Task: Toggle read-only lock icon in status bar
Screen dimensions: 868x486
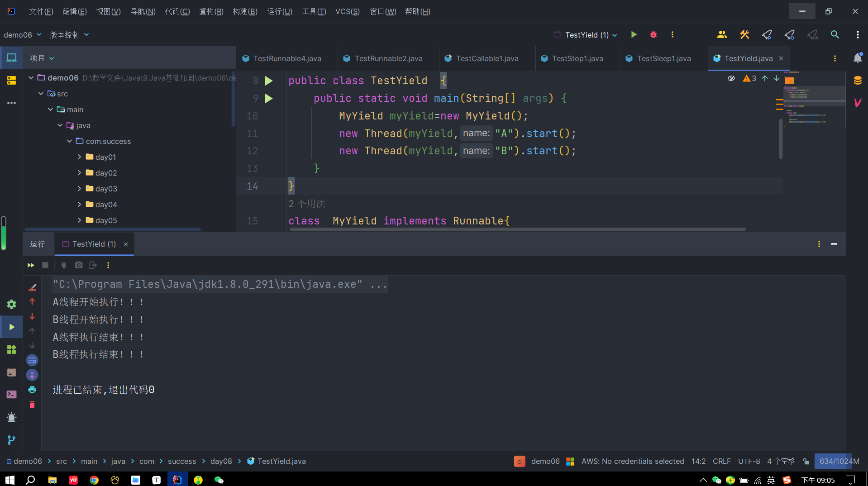Action: [806, 461]
